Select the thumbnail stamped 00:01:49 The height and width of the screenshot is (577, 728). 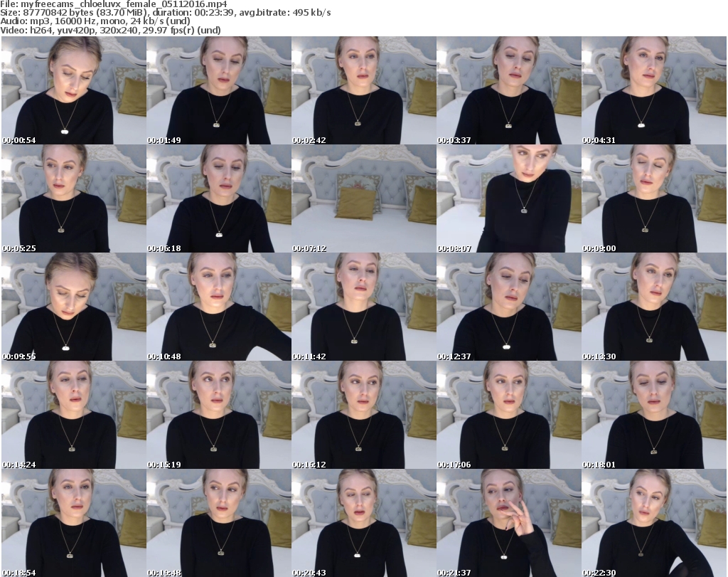click(219, 90)
